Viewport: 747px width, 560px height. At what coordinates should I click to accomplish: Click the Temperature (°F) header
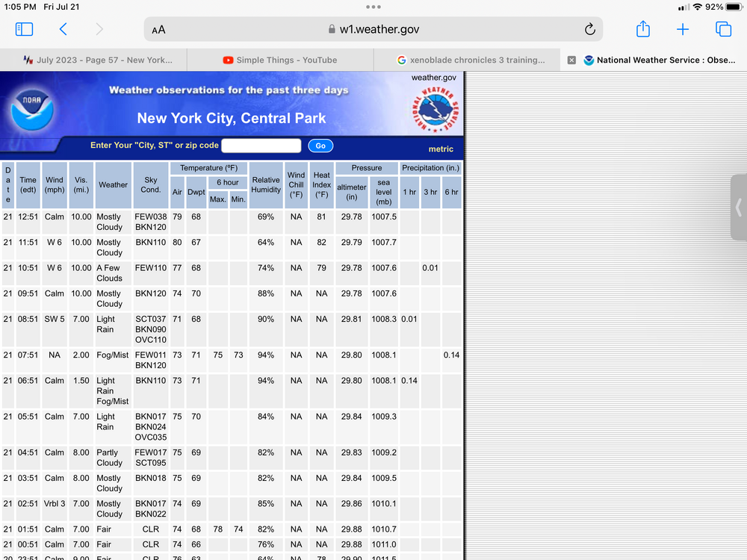pyautogui.click(x=208, y=167)
